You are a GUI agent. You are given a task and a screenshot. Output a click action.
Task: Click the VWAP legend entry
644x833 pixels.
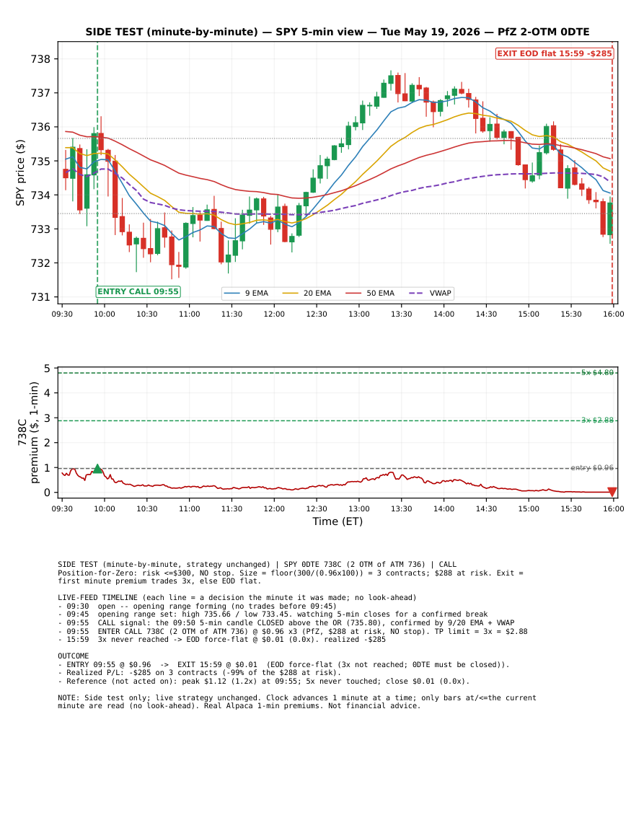click(431, 294)
